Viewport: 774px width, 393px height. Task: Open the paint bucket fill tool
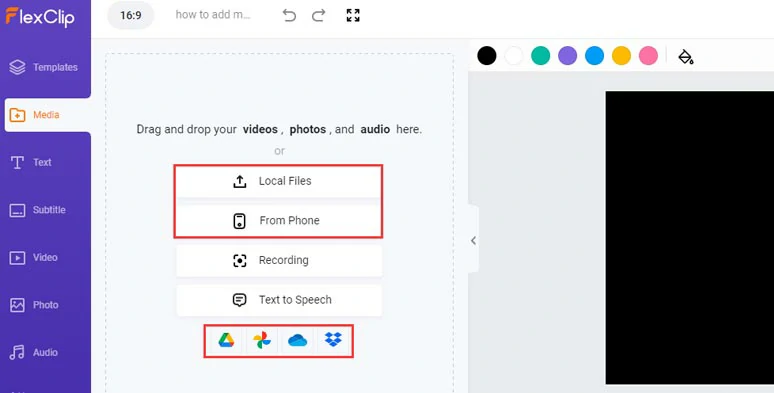pos(686,57)
